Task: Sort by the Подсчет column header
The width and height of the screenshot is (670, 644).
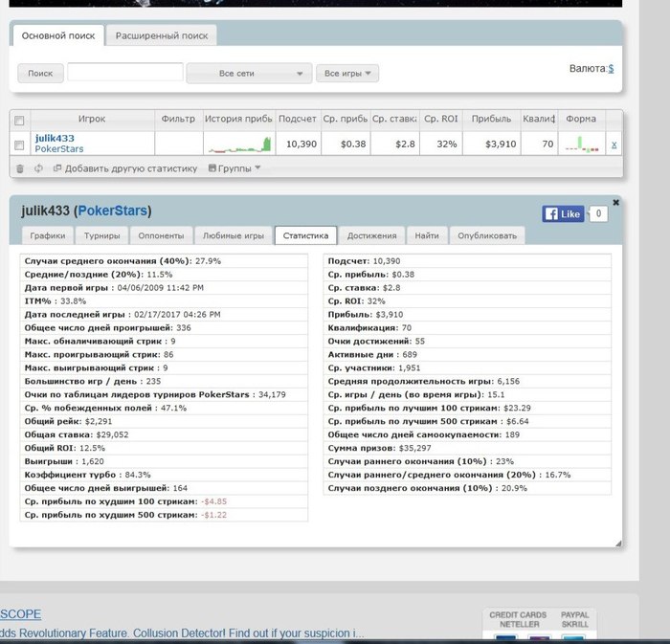Action: point(298,119)
